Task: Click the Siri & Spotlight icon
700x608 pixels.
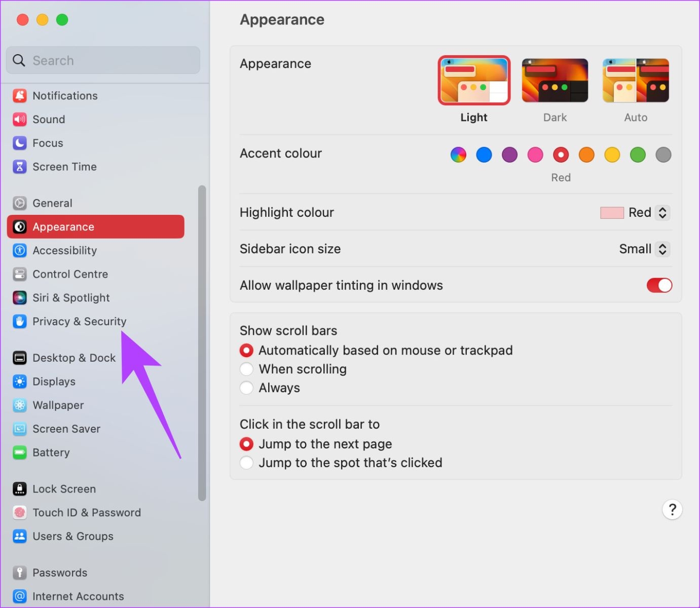Action: (20, 298)
